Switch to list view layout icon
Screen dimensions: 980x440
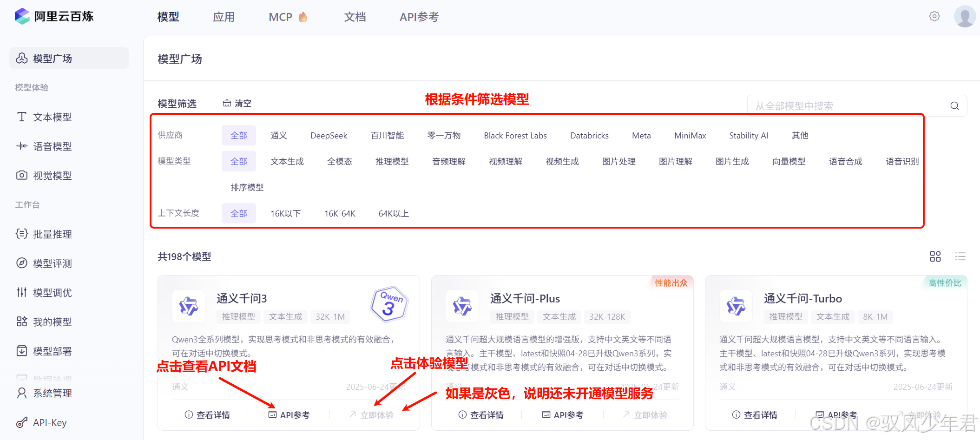pyautogui.click(x=960, y=256)
